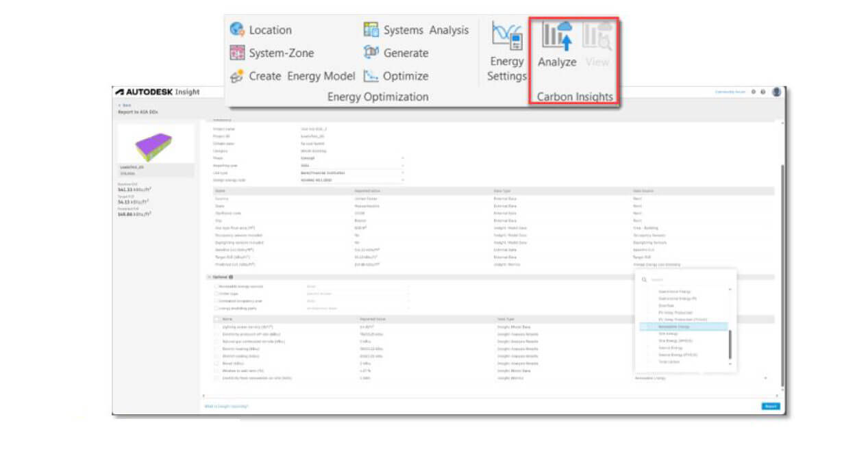Open the Systems Analysis tool

point(416,29)
